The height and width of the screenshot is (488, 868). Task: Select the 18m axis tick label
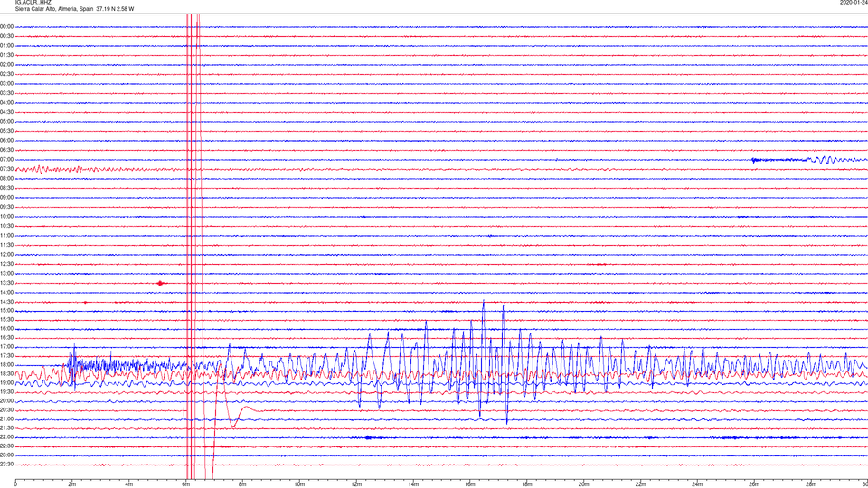click(527, 484)
